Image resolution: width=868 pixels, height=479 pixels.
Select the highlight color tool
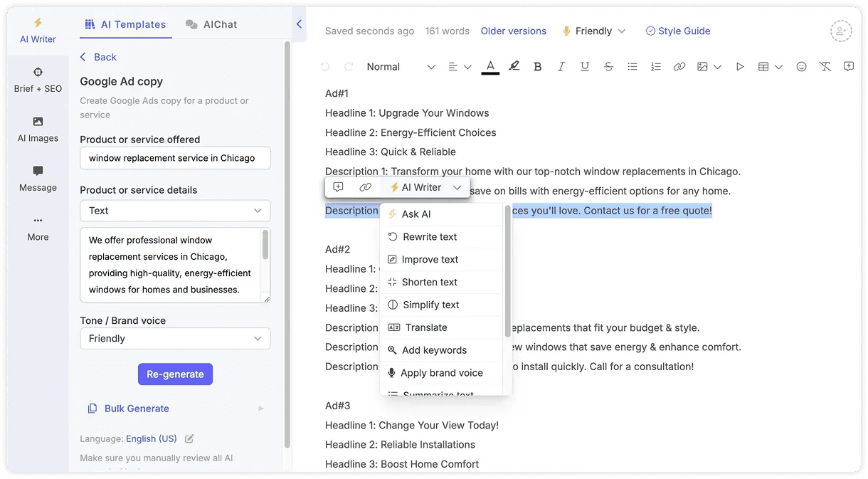pos(514,67)
